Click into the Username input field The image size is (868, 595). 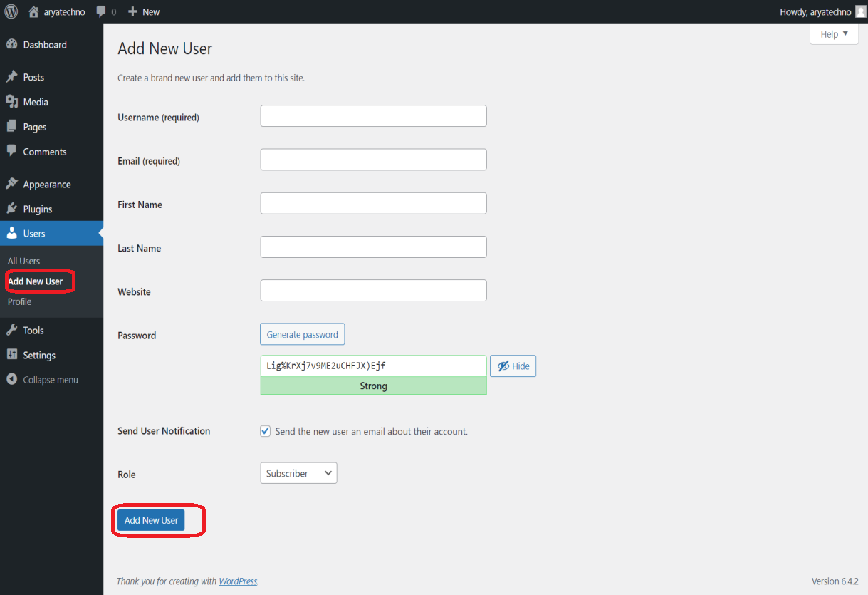point(373,116)
